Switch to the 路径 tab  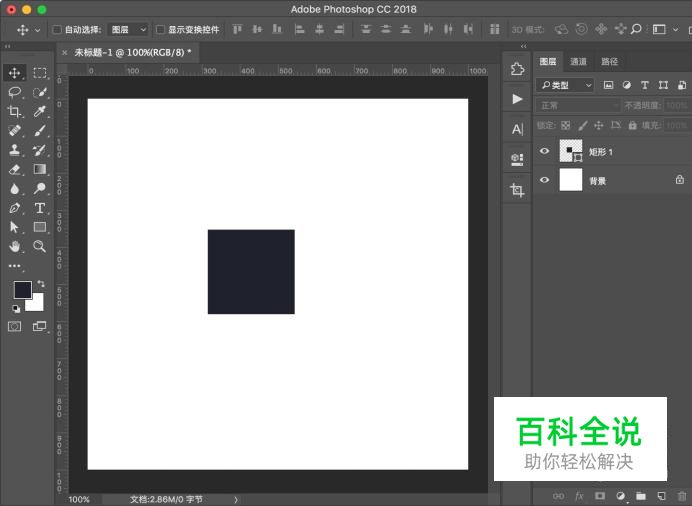[608, 62]
